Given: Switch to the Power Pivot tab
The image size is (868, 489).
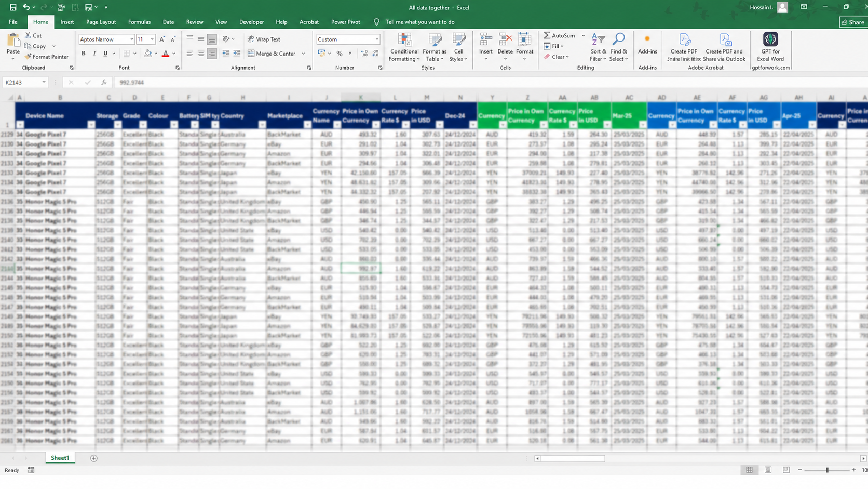Looking at the screenshot, I should click(x=346, y=22).
